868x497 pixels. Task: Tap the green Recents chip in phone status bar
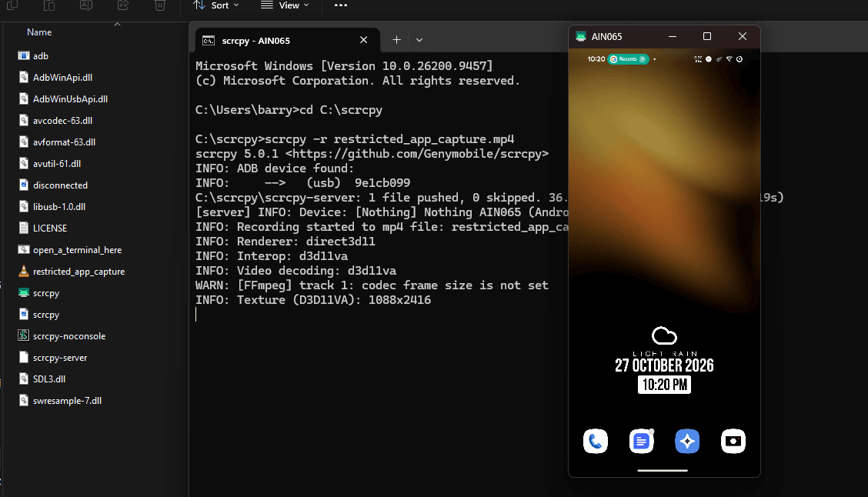[629, 59]
